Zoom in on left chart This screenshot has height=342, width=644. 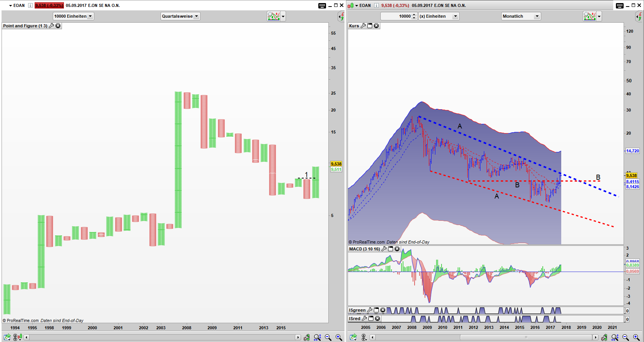339,337
